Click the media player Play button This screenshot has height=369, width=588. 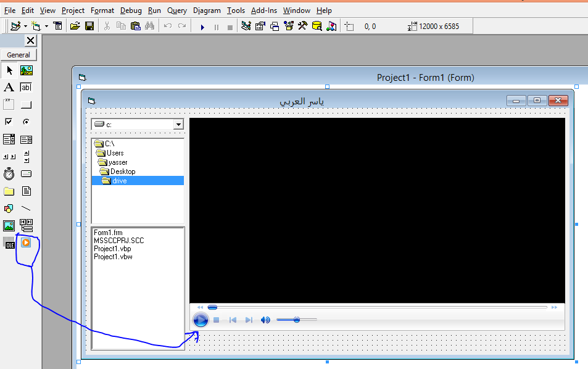point(201,320)
